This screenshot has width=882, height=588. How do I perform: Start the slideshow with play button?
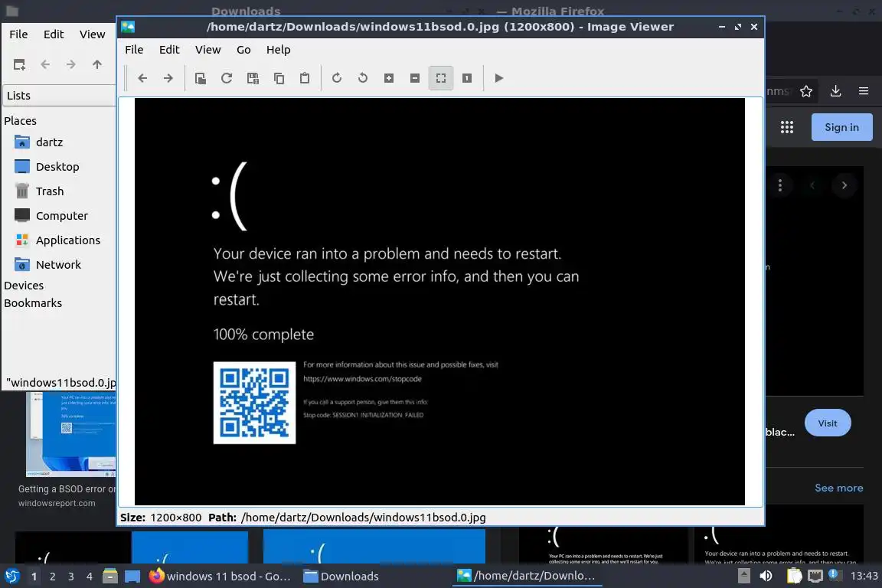[499, 78]
